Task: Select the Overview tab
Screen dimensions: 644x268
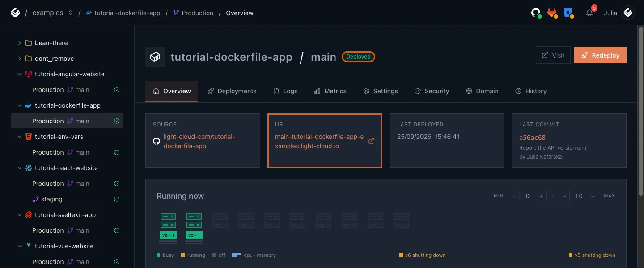Action: pos(172,91)
